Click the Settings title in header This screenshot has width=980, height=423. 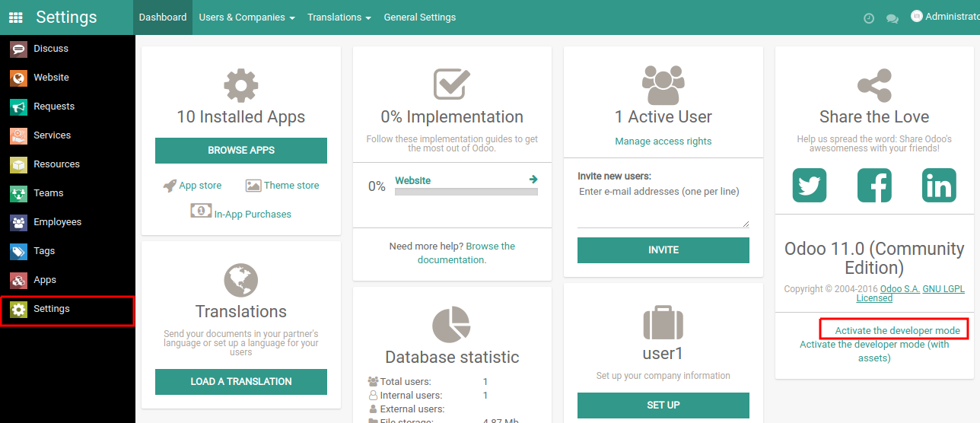point(67,17)
